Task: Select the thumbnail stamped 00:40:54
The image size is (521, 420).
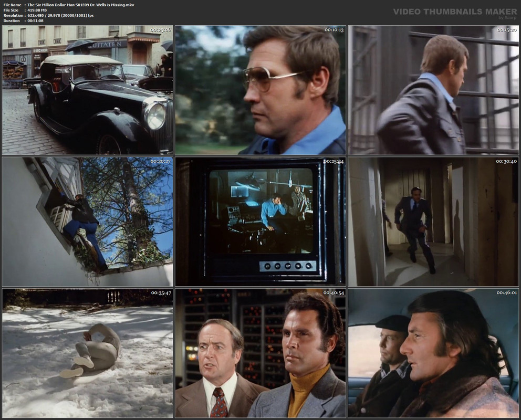Action: [x=260, y=353]
